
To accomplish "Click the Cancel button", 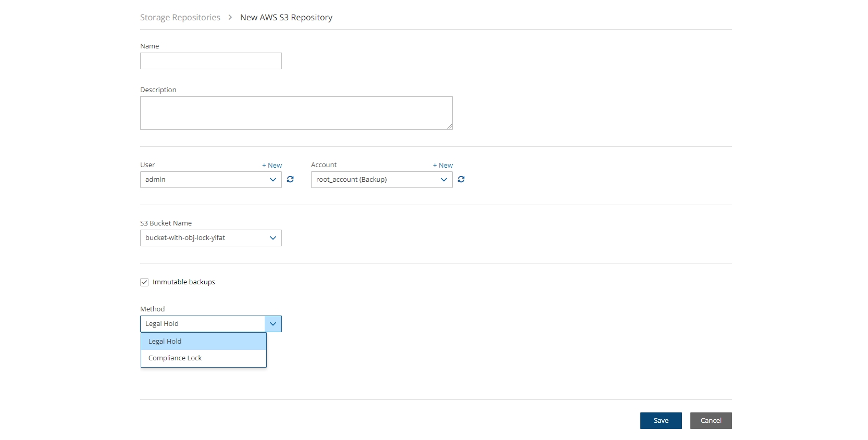I will tap(711, 421).
